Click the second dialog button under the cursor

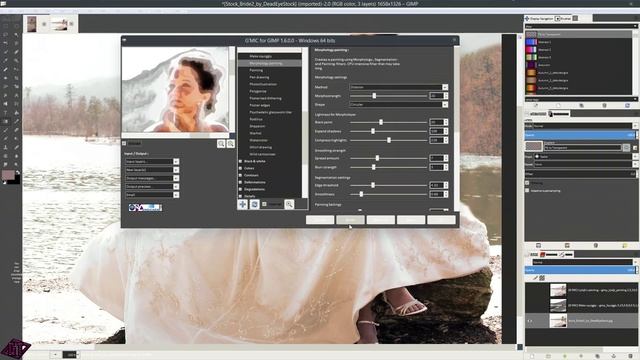coord(350,220)
